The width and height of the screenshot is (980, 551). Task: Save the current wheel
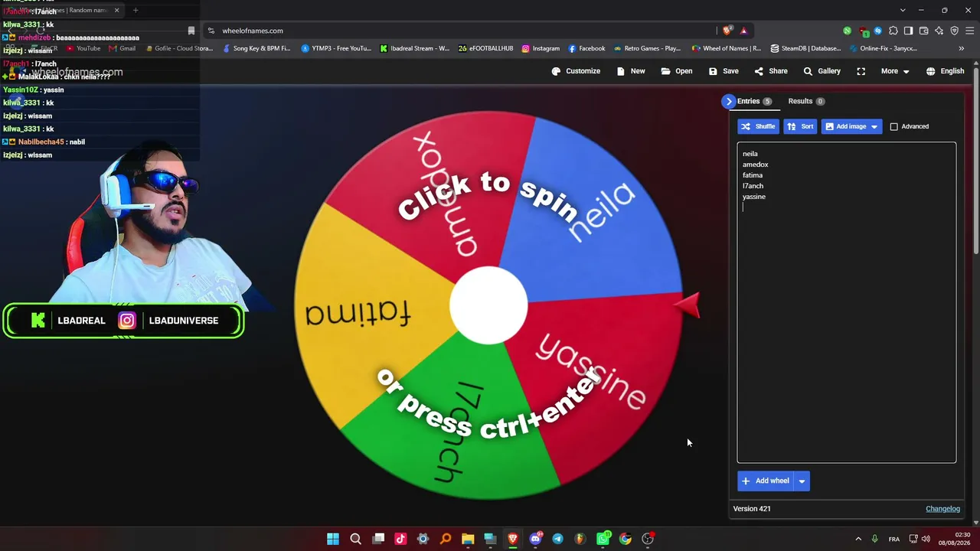click(724, 71)
